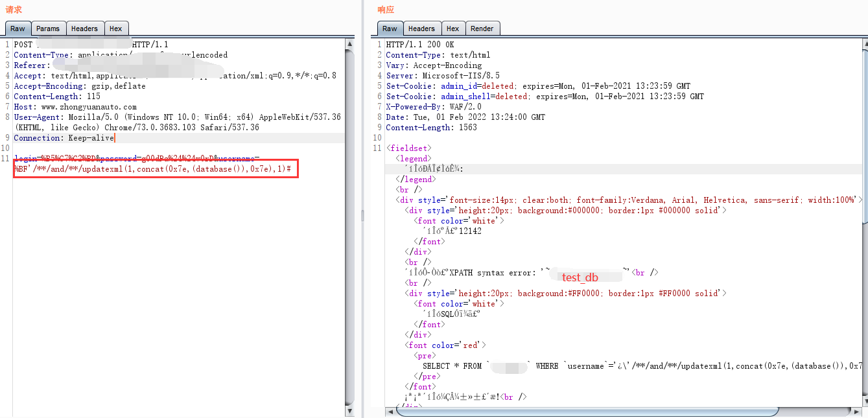Click the Server: Microsoft-IIS/8.5 header

click(443, 76)
